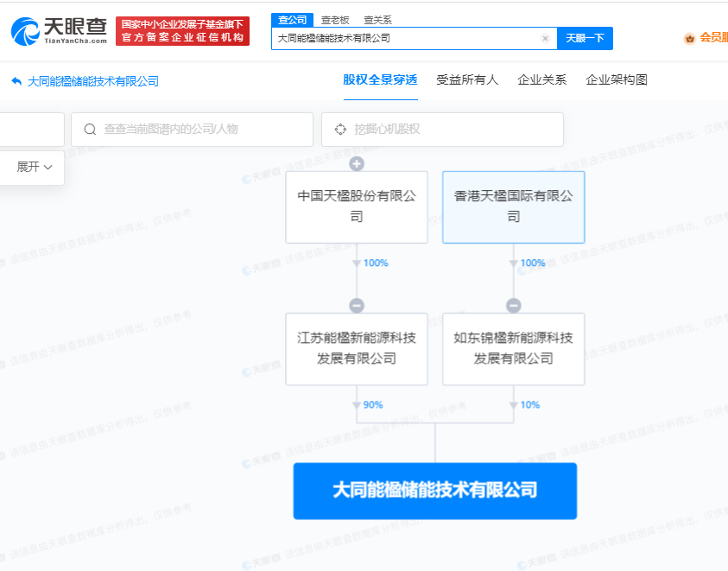This screenshot has height=571, width=728.
Task: Switch to 查关系 search tab
Action: click(x=377, y=19)
